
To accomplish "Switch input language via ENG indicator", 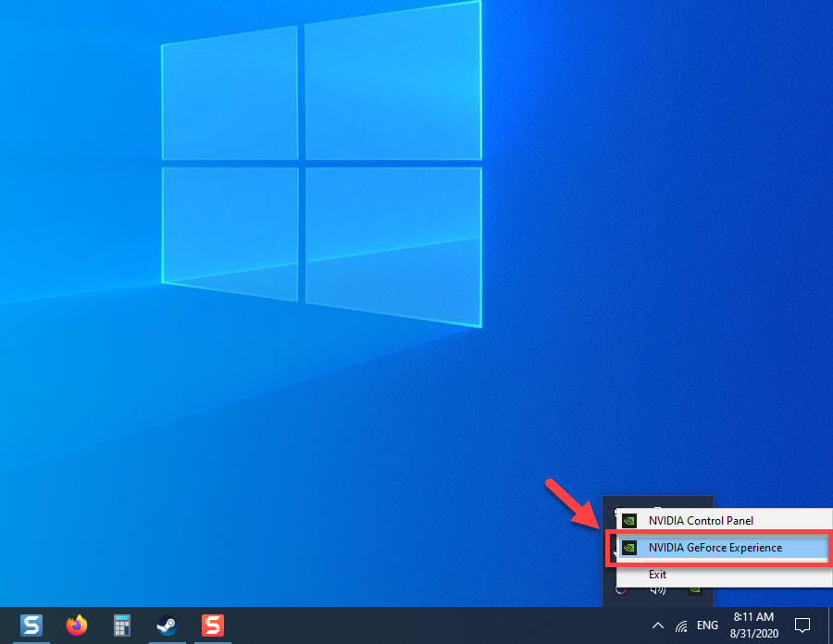I will pyautogui.click(x=707, y=625).
